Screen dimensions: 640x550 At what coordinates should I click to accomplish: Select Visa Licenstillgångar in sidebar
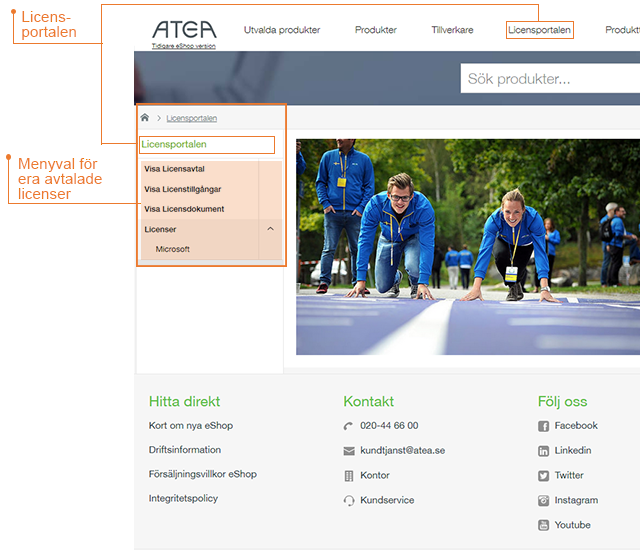pos(183,189)
